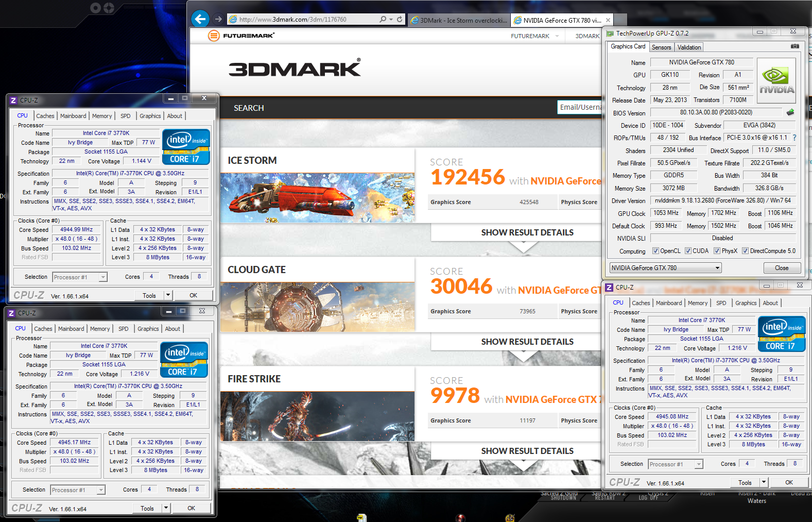This screenshot has width=812, height=522.
Task: Save BIOS using the chip icon in GPU-Z
Action: pyautogui.click(x=790, y=112)
